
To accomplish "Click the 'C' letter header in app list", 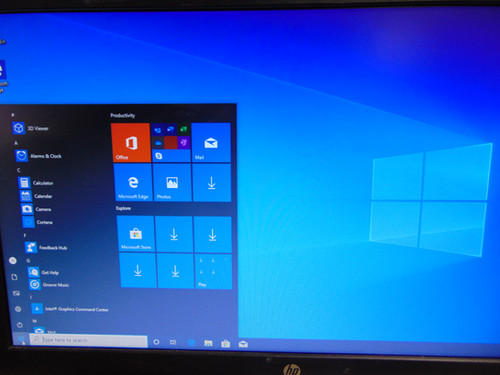I will tap(19, 170).
